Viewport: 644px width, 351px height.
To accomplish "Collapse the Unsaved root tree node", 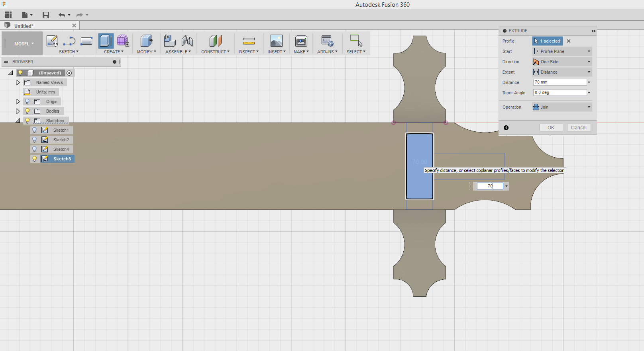I will coord(11,73).
